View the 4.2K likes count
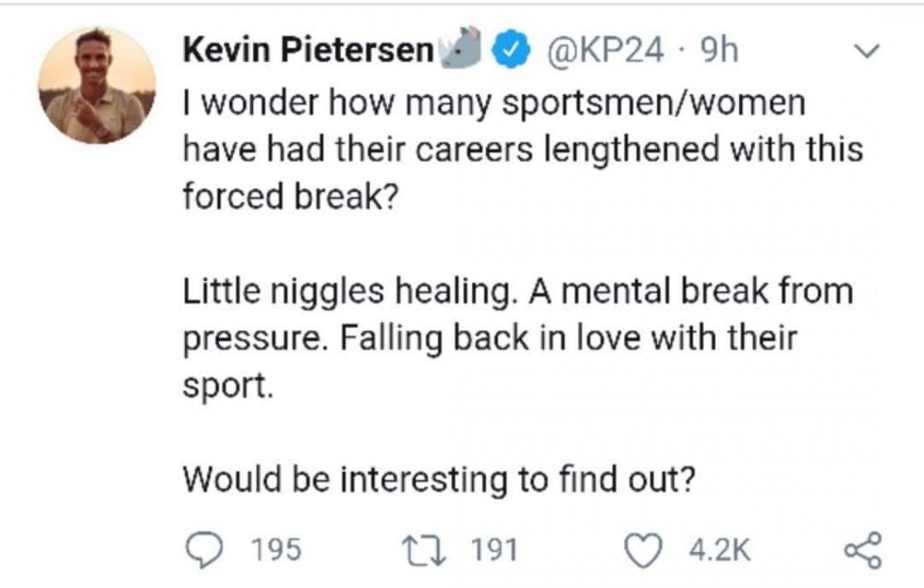This screenshot has height=588, width=924. [720, 550]
